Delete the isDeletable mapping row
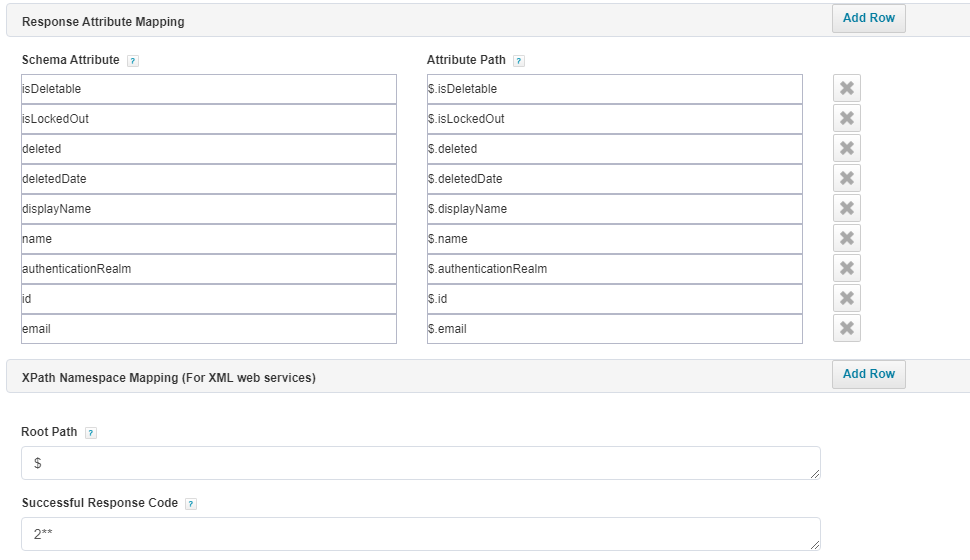The width and height of the screenshot is (970, 560). [846, 89]
